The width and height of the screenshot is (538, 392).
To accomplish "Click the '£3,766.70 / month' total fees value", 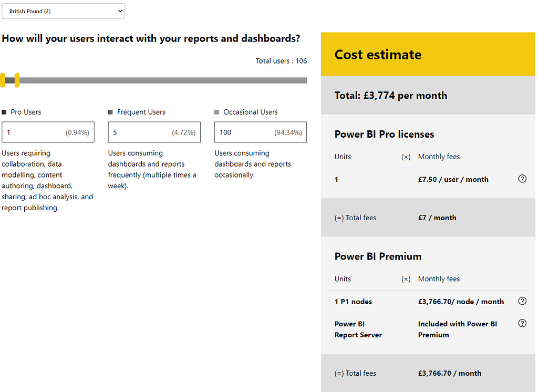I will [450, 373].
